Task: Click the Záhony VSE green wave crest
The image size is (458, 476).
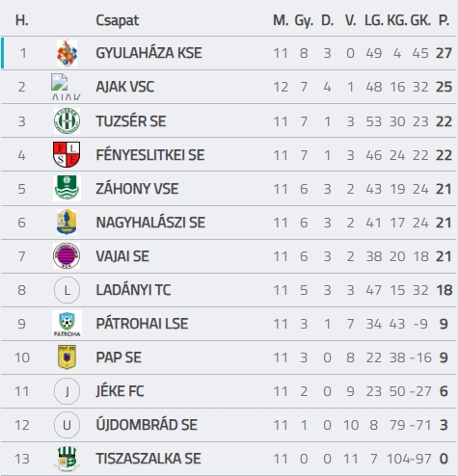Action: (x=67, y=188)
